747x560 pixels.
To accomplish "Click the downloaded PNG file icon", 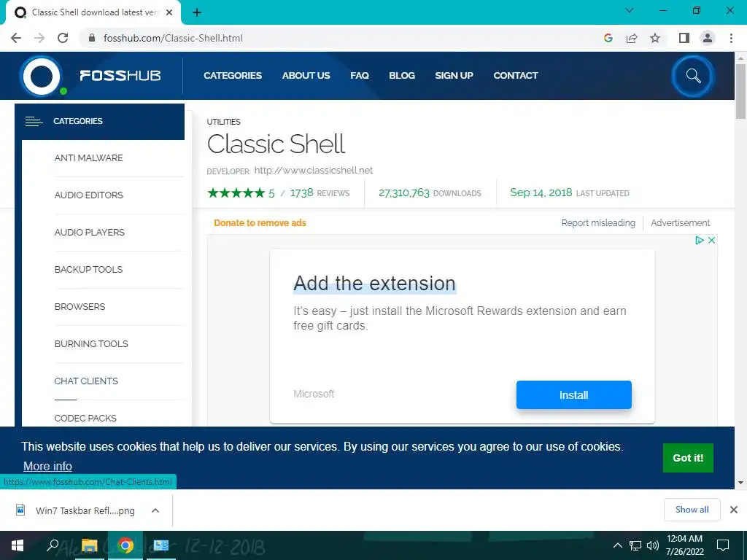I will point(20,510).
